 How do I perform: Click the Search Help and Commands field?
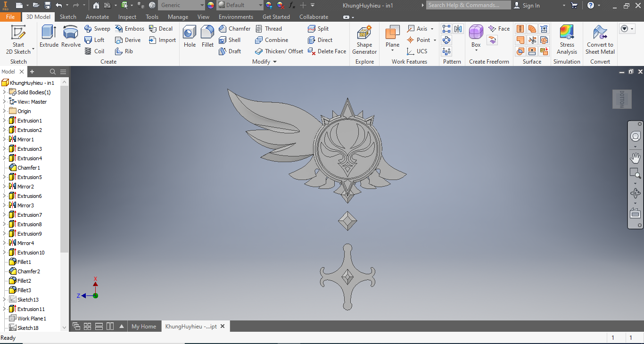point(468,5)
